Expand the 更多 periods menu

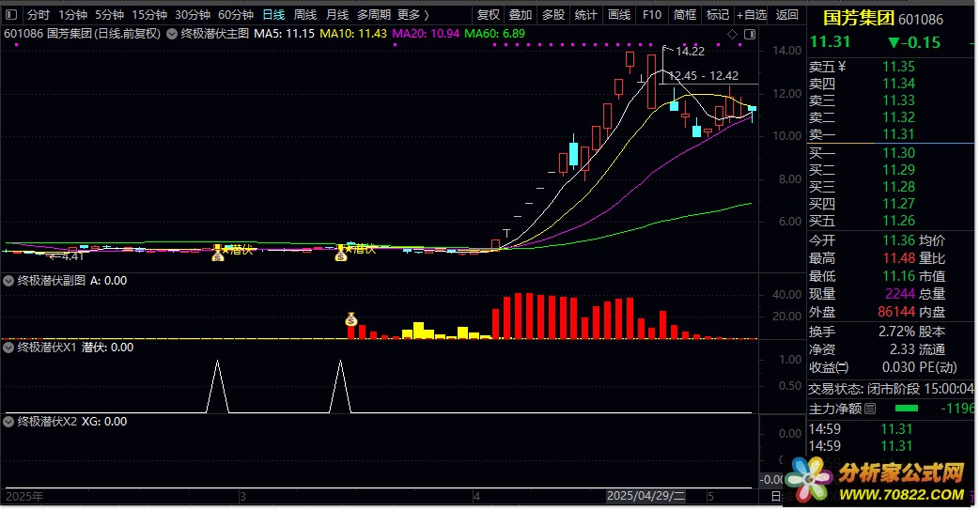[x=413, y=14]
